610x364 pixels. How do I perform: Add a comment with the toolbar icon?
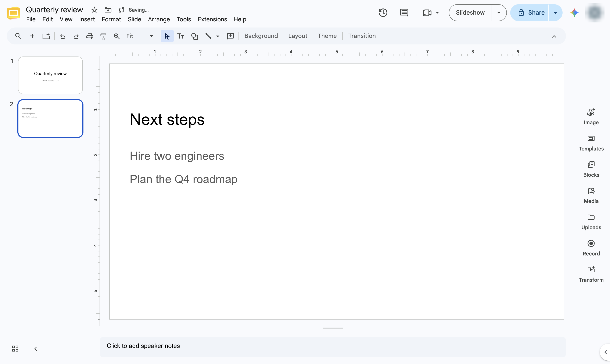coord(230,36)
